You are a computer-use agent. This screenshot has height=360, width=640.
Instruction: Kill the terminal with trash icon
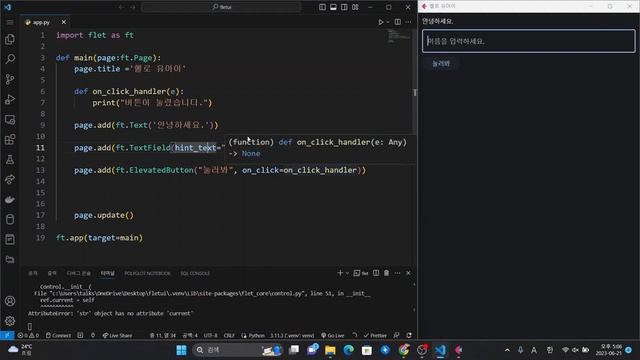387,273
